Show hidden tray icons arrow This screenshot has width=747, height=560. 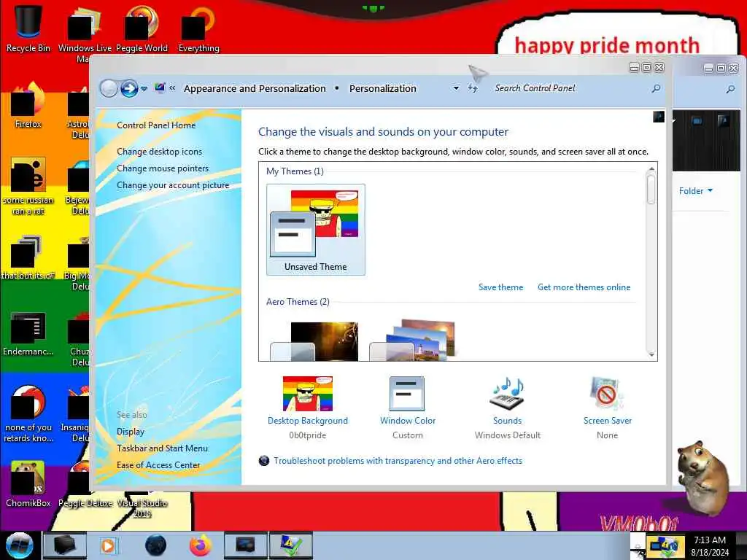(638, 546)
